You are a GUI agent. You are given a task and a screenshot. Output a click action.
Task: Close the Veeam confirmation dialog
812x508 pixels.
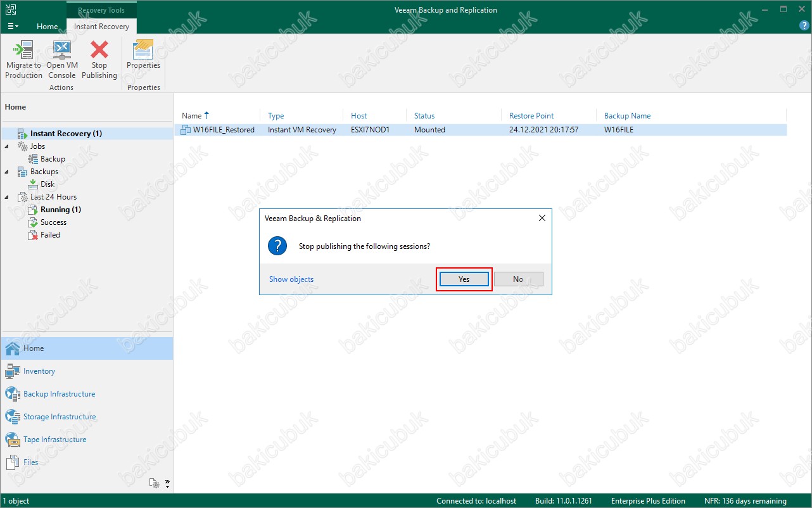(x=542, y=218)
